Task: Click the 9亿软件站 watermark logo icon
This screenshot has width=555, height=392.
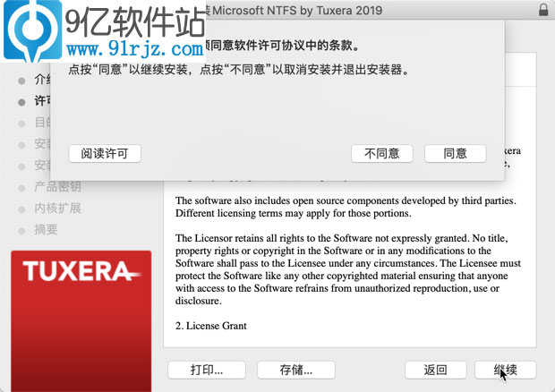Action: pyautogui.click(x=32, y=31)
